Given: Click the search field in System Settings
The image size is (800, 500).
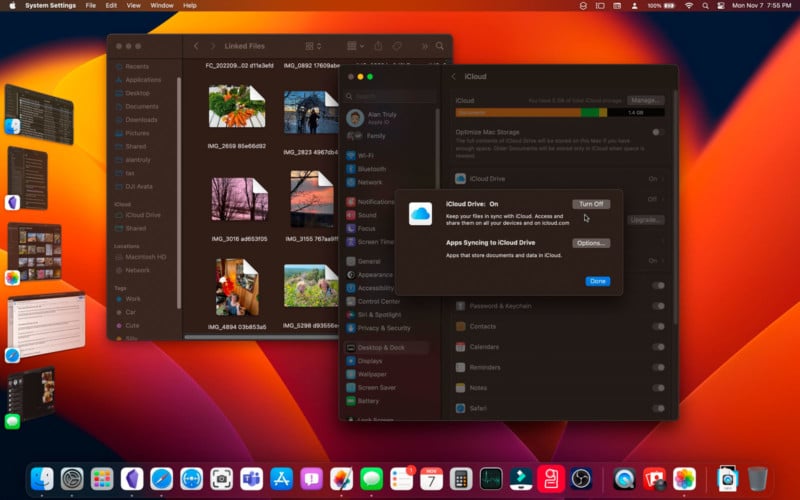Looking at the screenshot, I should pos(390,96).
